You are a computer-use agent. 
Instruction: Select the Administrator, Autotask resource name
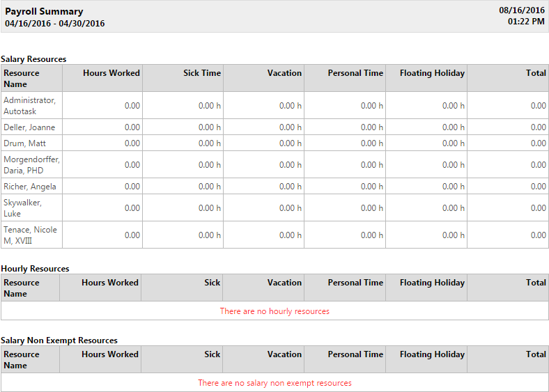(x=30, y=106)
